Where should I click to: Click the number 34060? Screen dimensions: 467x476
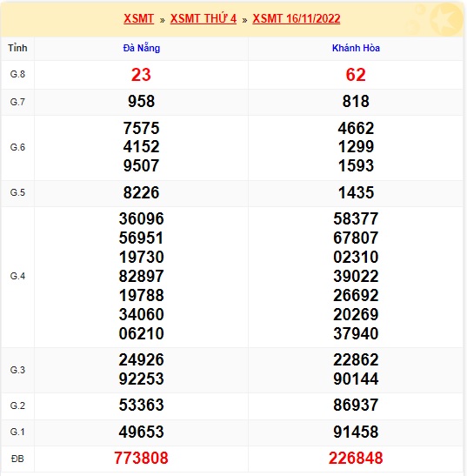(x=141, y=314)
